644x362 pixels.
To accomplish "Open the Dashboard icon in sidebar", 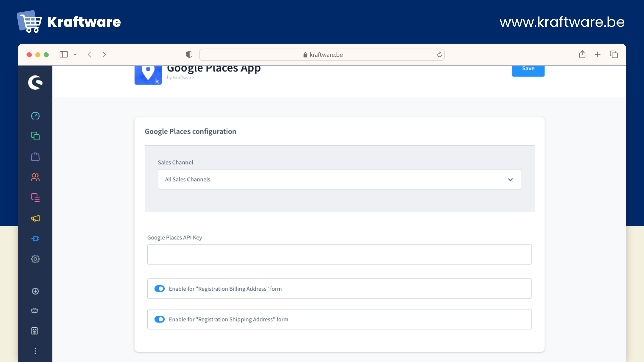I will 35,116.
